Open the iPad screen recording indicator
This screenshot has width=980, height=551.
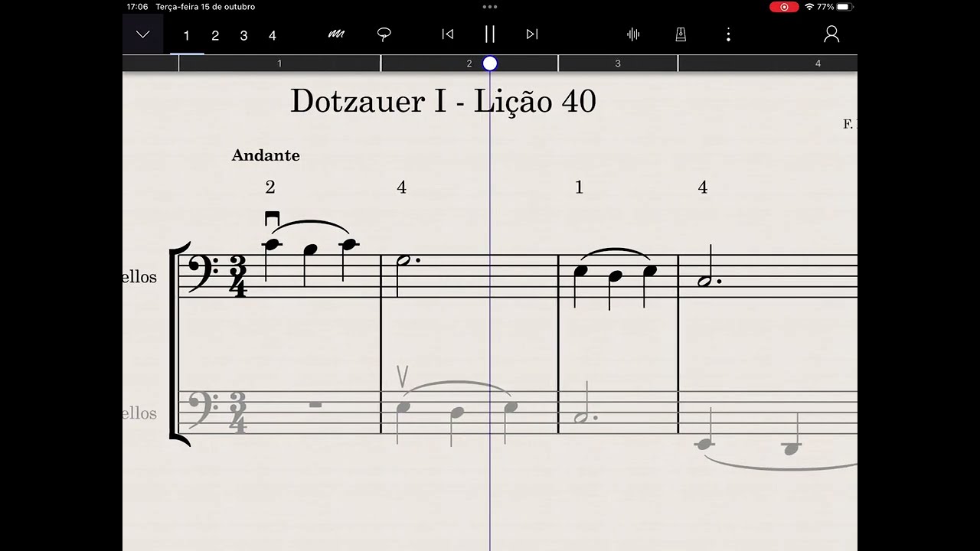tap(784, 7)
